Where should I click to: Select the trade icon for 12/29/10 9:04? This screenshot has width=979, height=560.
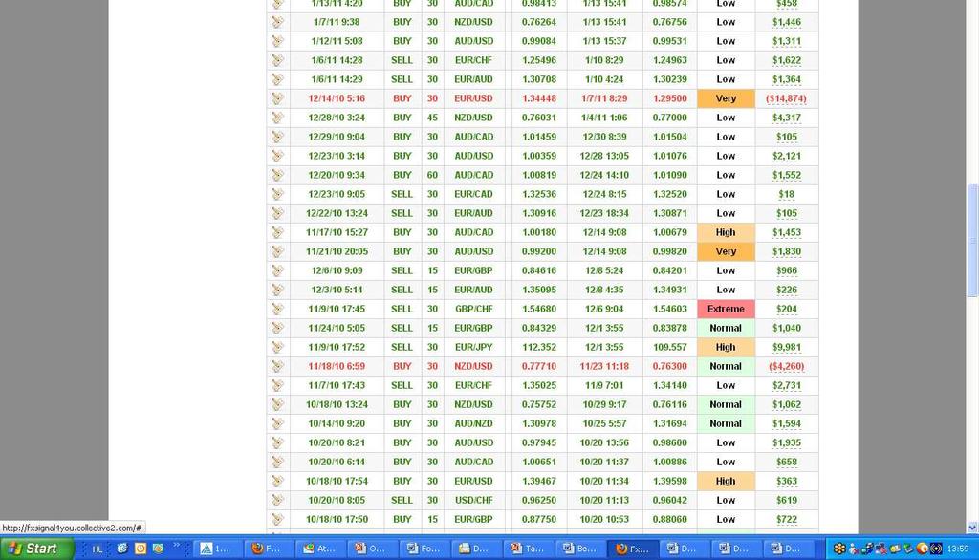click(278, 137)
